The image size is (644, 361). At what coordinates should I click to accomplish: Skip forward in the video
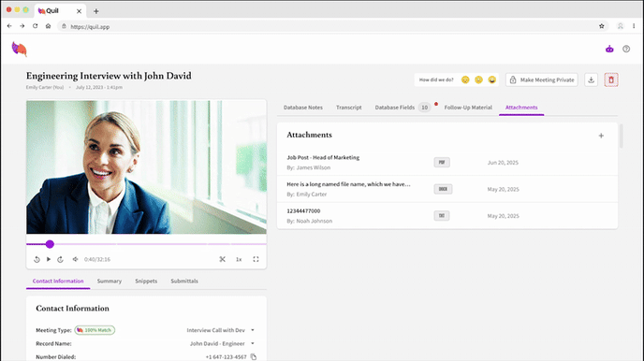click(60, 259)
